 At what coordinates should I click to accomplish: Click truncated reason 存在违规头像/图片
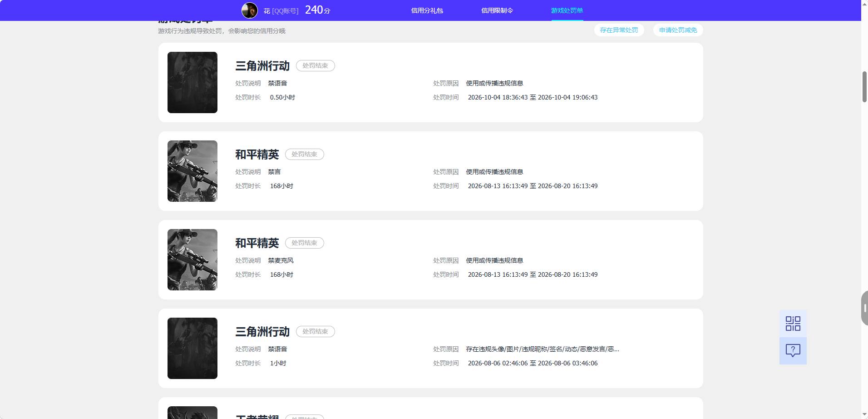point(542,349)
